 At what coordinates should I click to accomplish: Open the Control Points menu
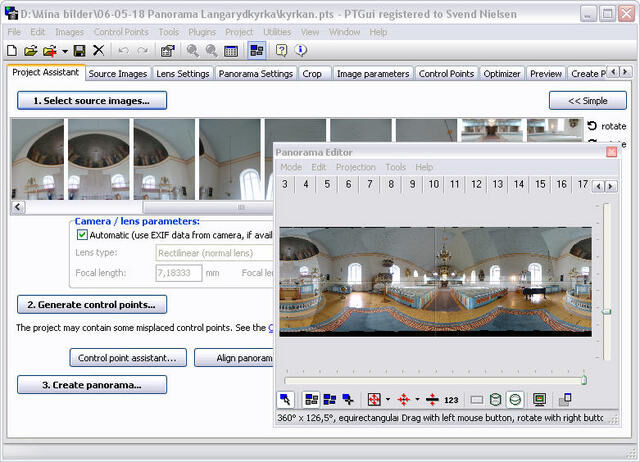pos(121,32)
